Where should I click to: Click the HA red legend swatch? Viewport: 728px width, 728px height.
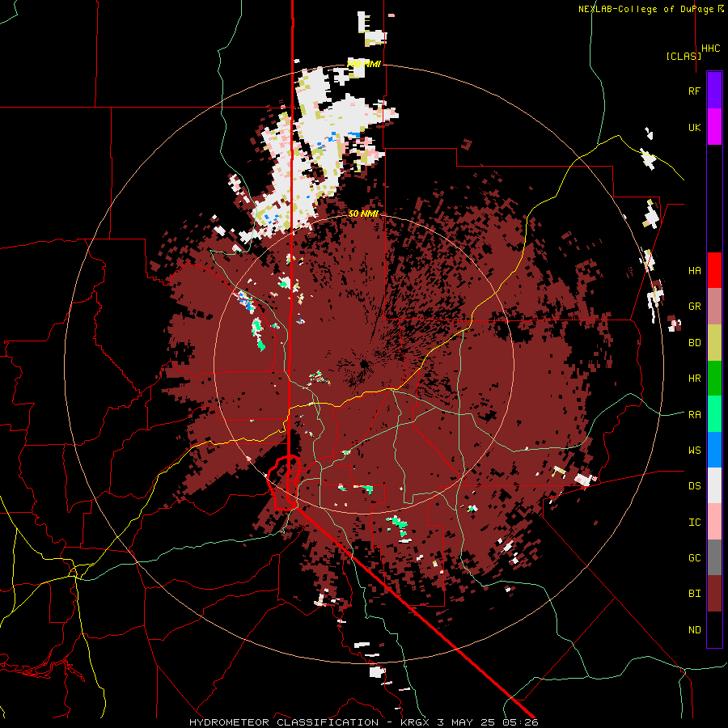(x=714, y=270)
